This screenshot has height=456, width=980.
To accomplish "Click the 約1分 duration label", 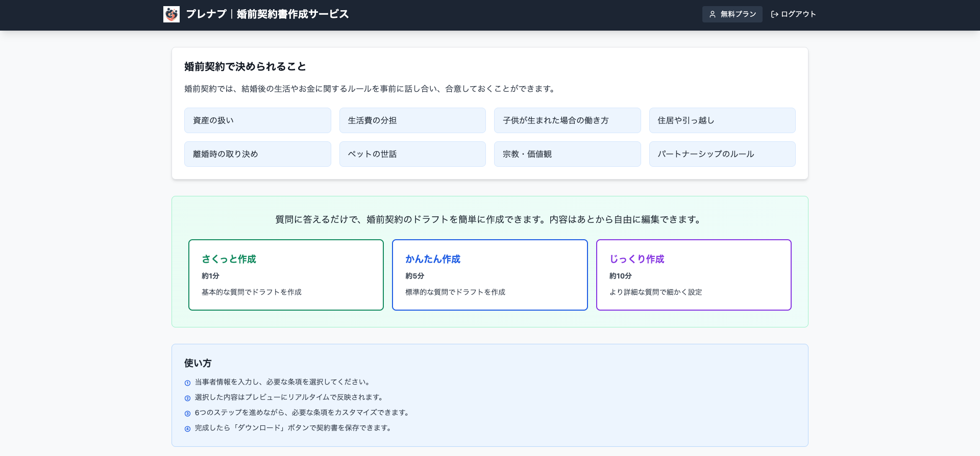I will click(x=210, y=276).
